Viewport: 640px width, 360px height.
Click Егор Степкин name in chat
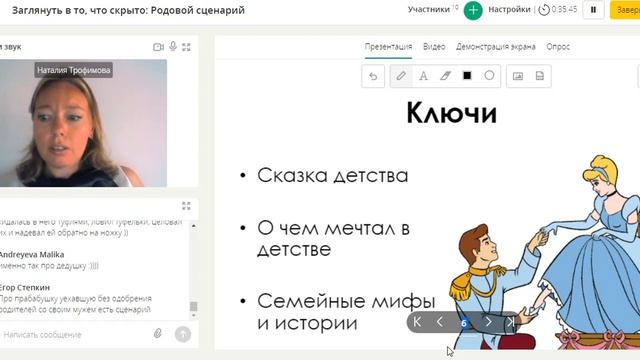click(x=24, y=287)
